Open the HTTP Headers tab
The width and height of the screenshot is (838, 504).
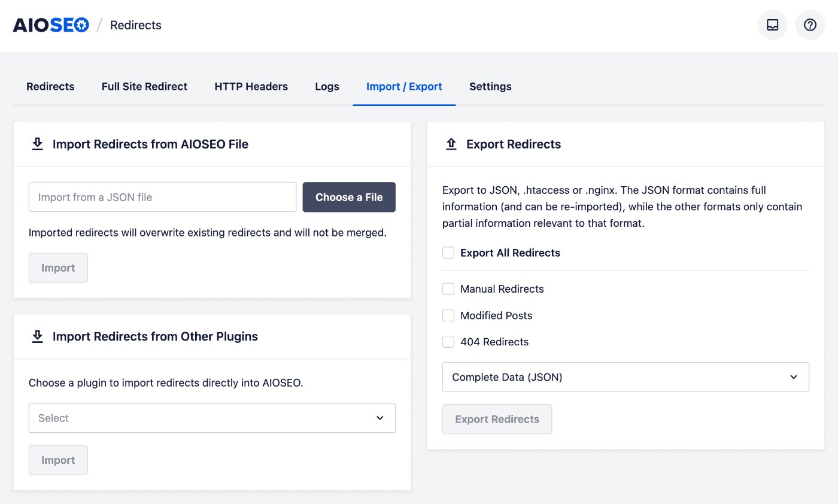(251, 86)
